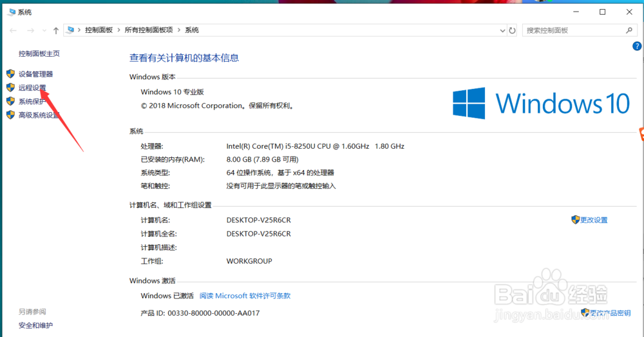The width and height of the screenshot is (644, 337).
Task: Click 更改设置 link for computer name
Action: coord(594,220)
